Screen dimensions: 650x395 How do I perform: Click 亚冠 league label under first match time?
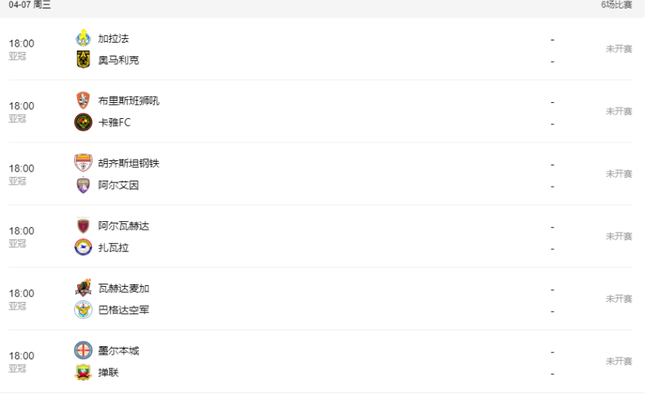[x=17, y=56]
